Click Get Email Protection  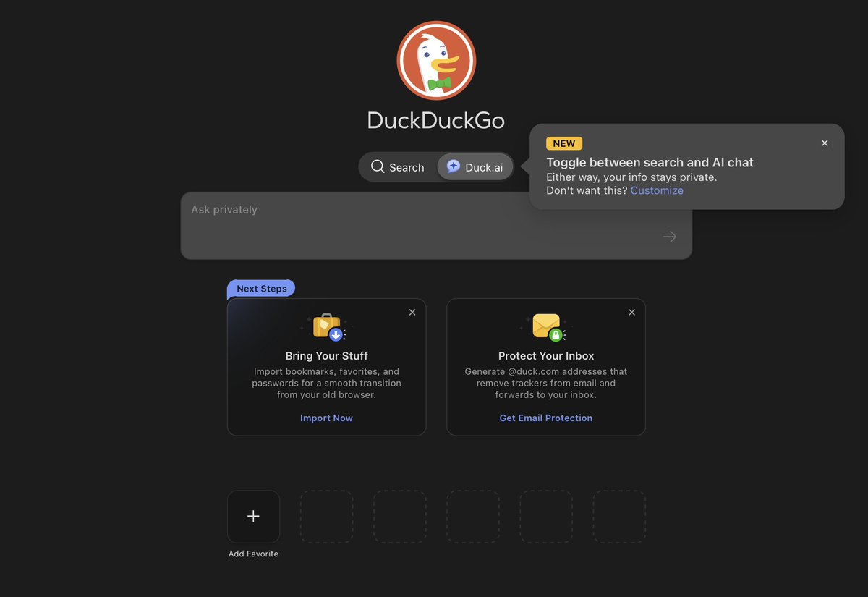click(x=545, y=418)
